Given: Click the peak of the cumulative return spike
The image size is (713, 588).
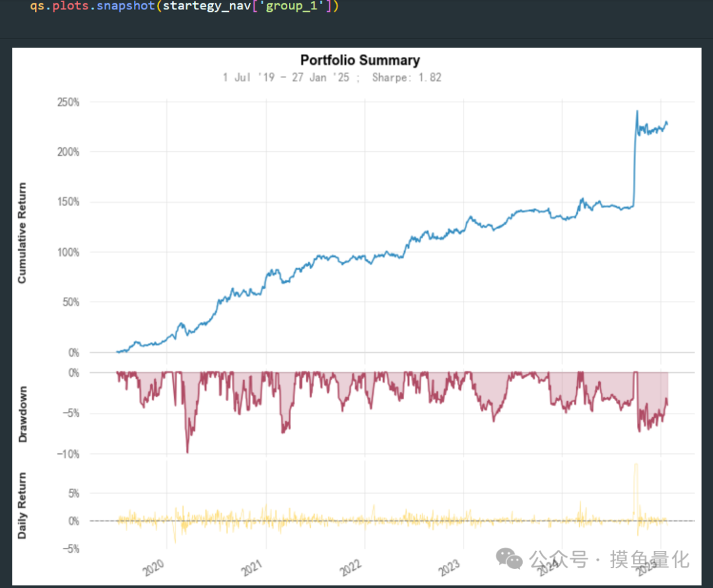Looking at the screenshot, I should click(636, 112).
